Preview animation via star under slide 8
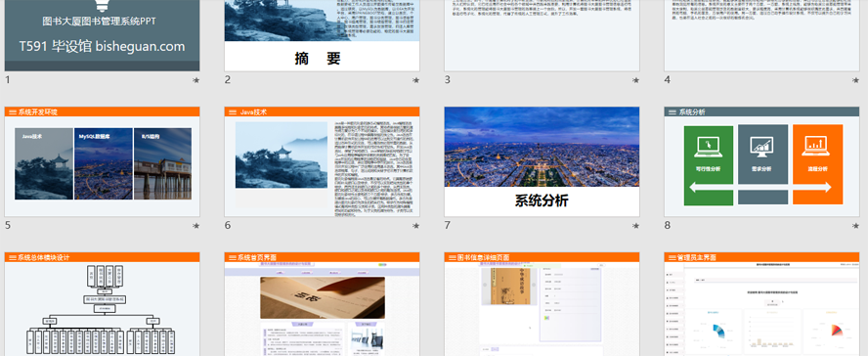 pyautogui.click(x=856, y=226)
